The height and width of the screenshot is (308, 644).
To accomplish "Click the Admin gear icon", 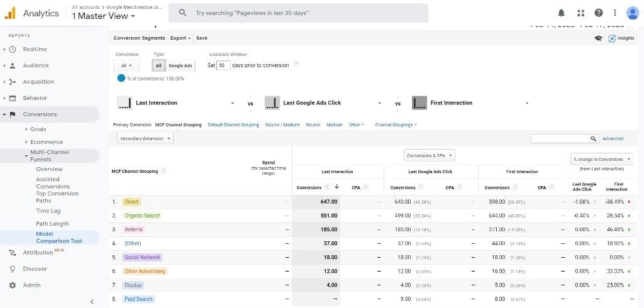I will point(13,285).
